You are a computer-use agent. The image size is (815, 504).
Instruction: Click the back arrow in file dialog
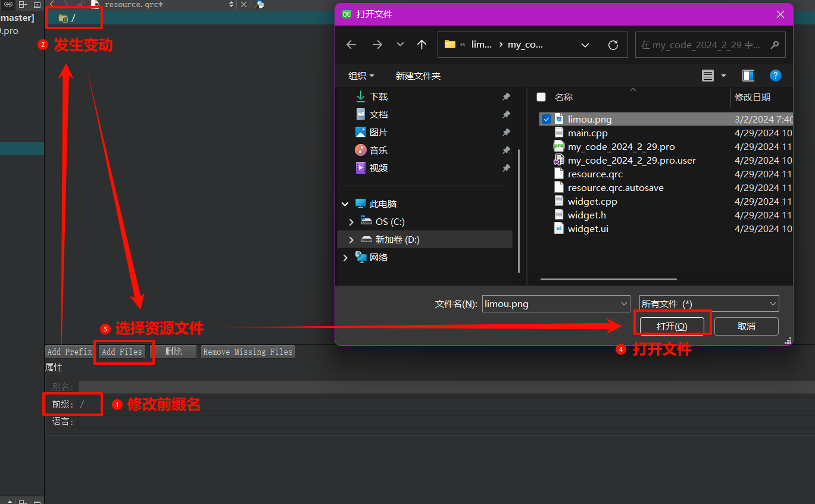click(x=351, y=45)
